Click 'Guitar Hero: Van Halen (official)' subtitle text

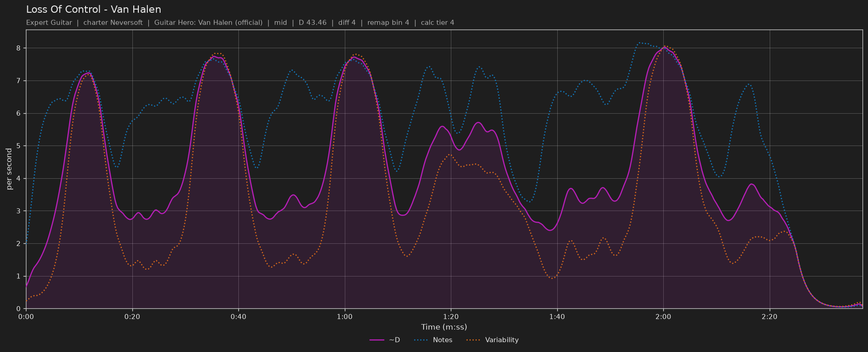pyautogui.click(x=208, y=23)
